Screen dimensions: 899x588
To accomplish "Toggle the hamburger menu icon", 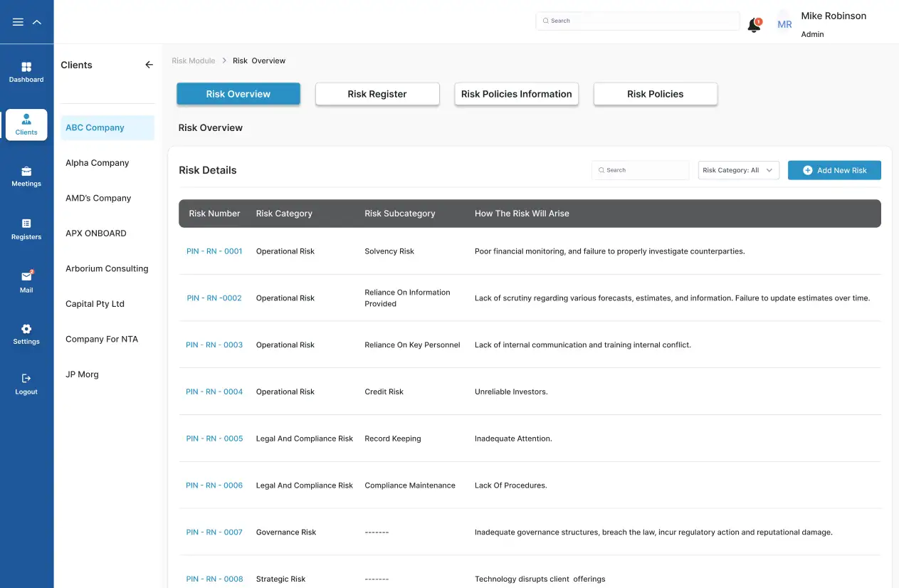I will tap(19, 22).
